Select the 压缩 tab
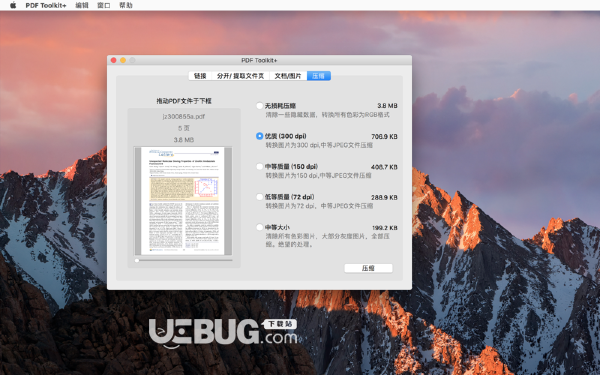The image size is (600, 375). point(318,76)
